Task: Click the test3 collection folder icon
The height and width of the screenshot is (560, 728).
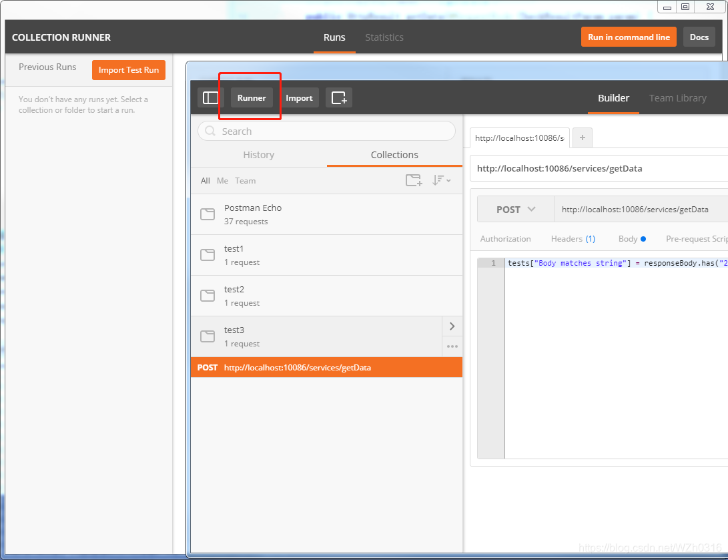Action: point(208,336)
